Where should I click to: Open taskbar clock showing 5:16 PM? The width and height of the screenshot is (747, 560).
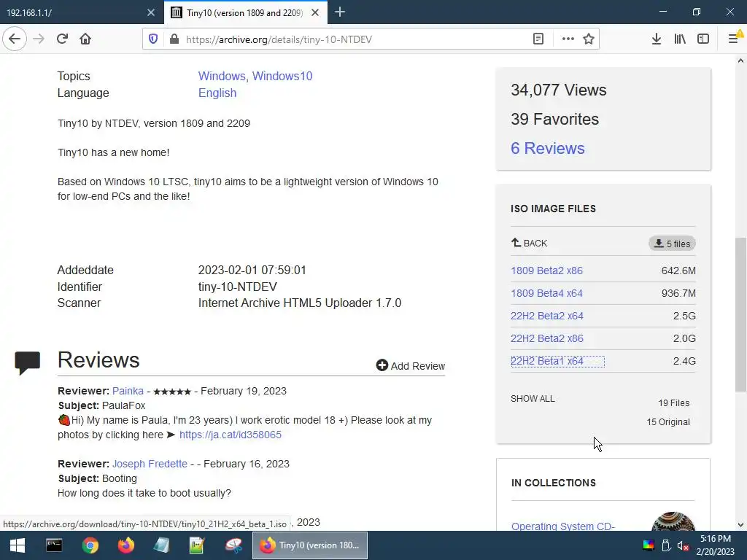tap(716, 545)
